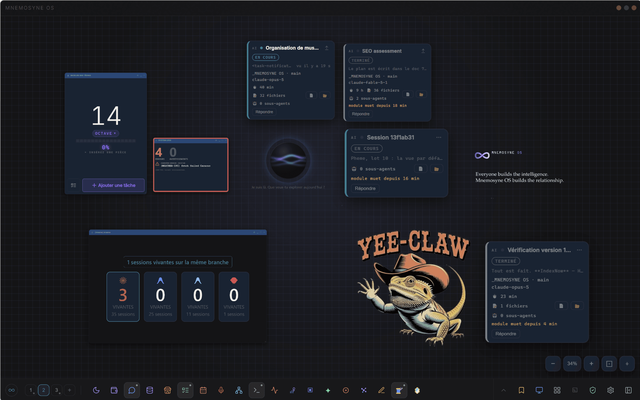Click the pin icon on SEO assessment card
The width and height of the screenshot is (640, 400).
(x=423, y=51)
